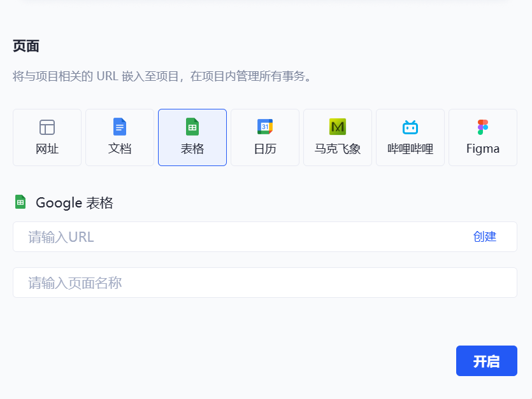Select the 马克飞象 green M icon
Image resolution: width=532 pixels, height=399 pixels.
point(338,127)
